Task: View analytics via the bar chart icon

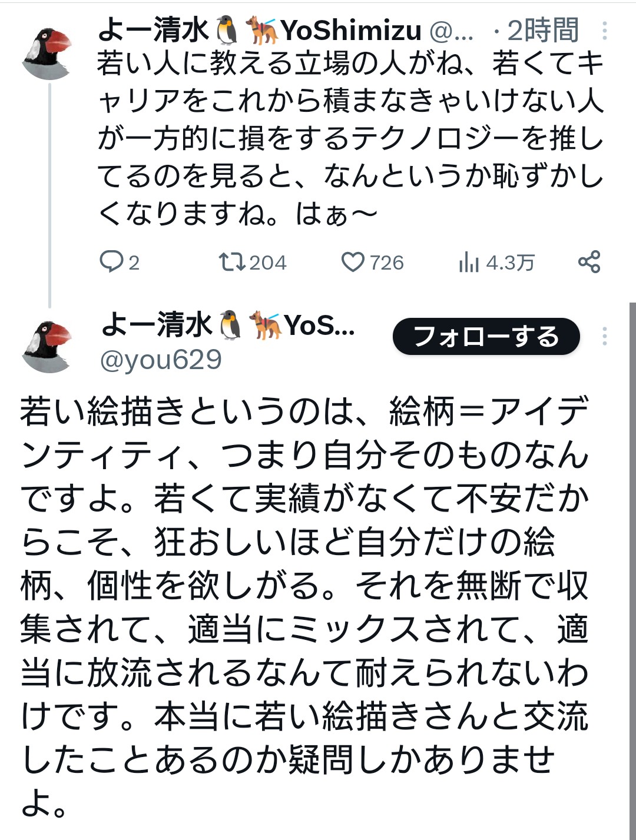Action: click(469, 262)
